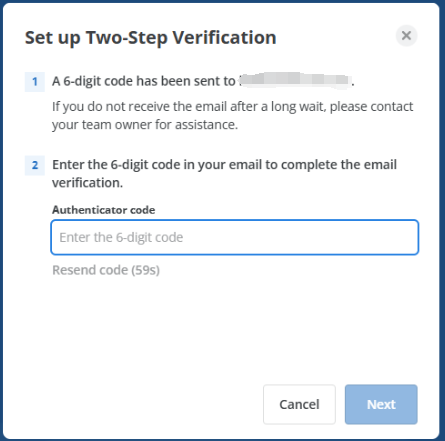This screenshot has height=441, width=445.
Task: Click the blurred email address
Action: [x=295, y=80]
